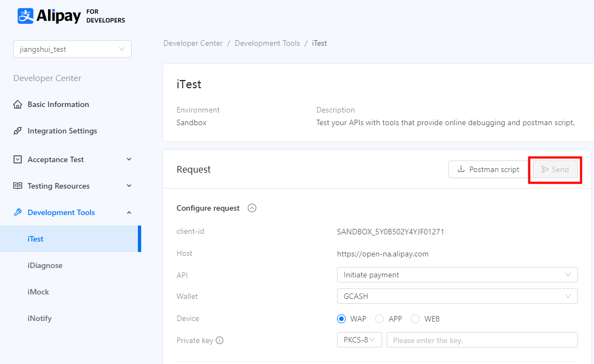The height and width of the screenshot is (364, 594).
Task: Open iDiagnose in the sidebar
Action: click(x=45, y=265)
